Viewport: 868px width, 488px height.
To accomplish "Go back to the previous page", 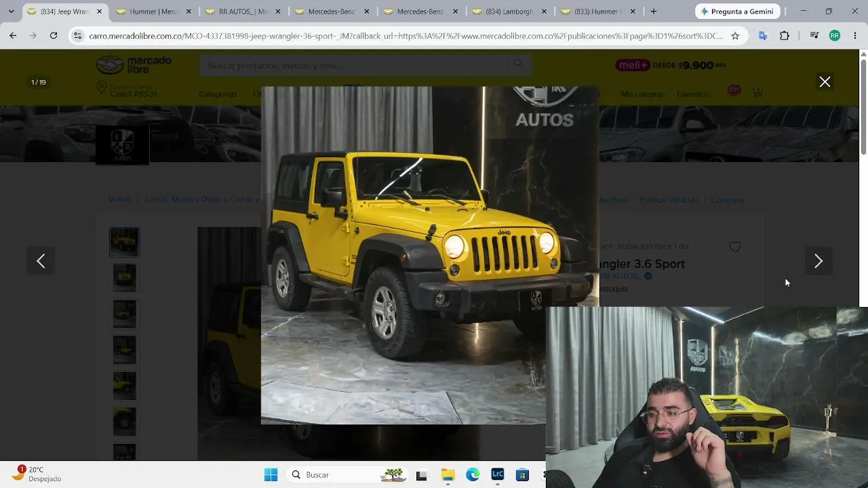I will coord(13,36).
